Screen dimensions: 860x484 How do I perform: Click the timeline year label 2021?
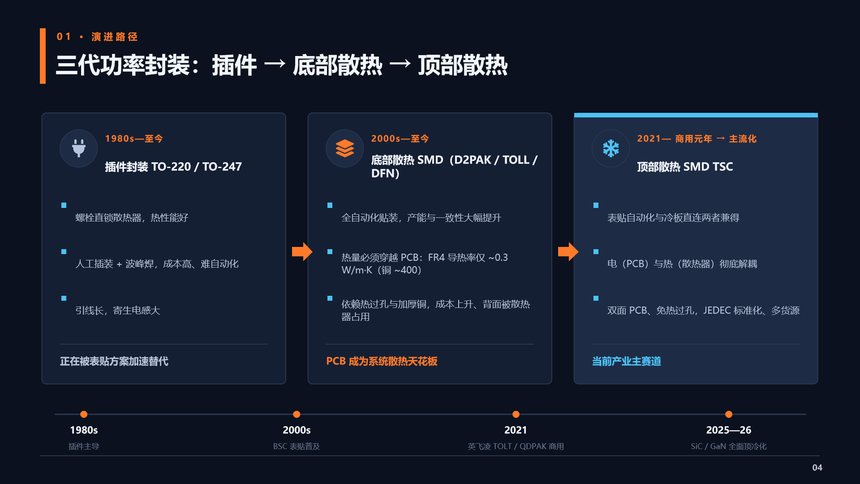click(x=516, y=430)
